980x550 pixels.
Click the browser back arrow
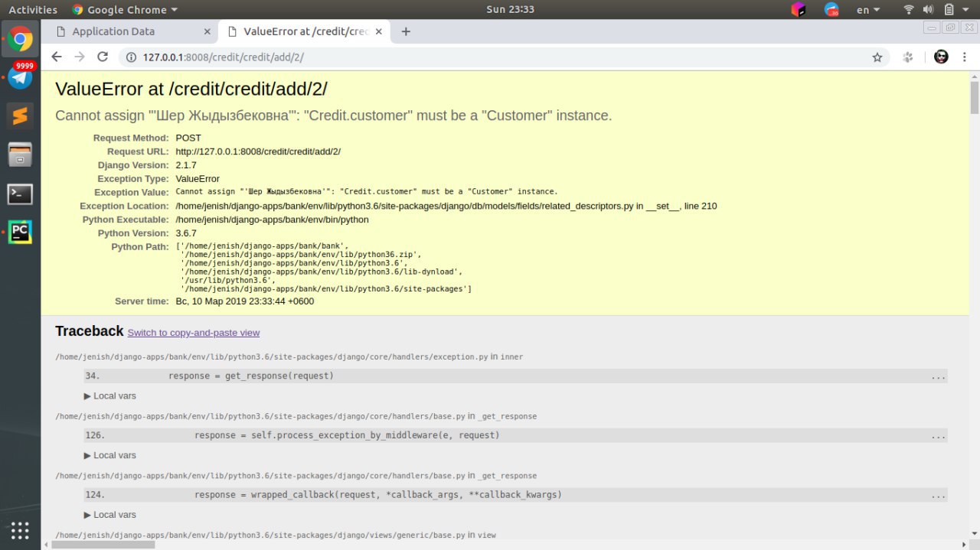pos(57,57)
